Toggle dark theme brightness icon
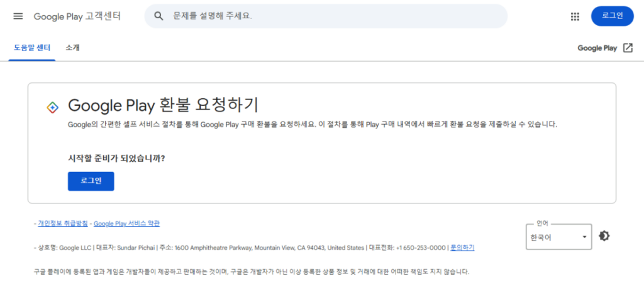The height and width of the screenshot is (303, 644). pos(604,236)
